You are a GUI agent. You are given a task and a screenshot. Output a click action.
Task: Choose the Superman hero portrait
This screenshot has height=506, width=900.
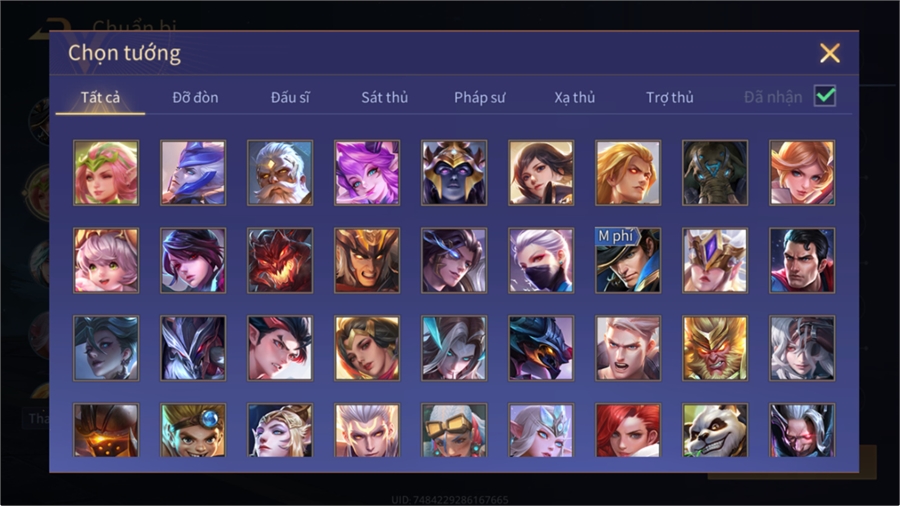coord(802,260)
